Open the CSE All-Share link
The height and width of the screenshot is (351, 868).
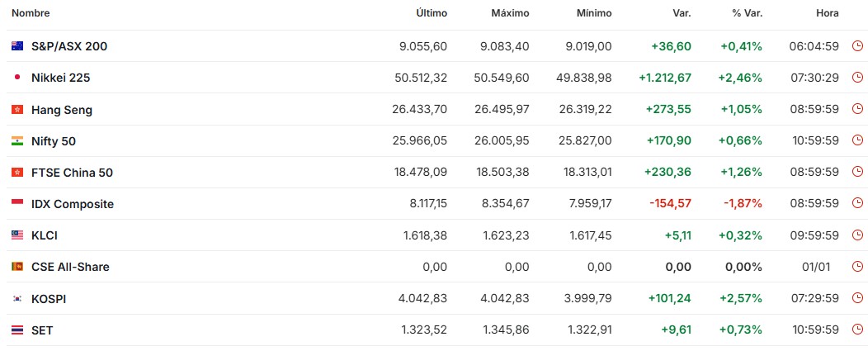[70, 267]
